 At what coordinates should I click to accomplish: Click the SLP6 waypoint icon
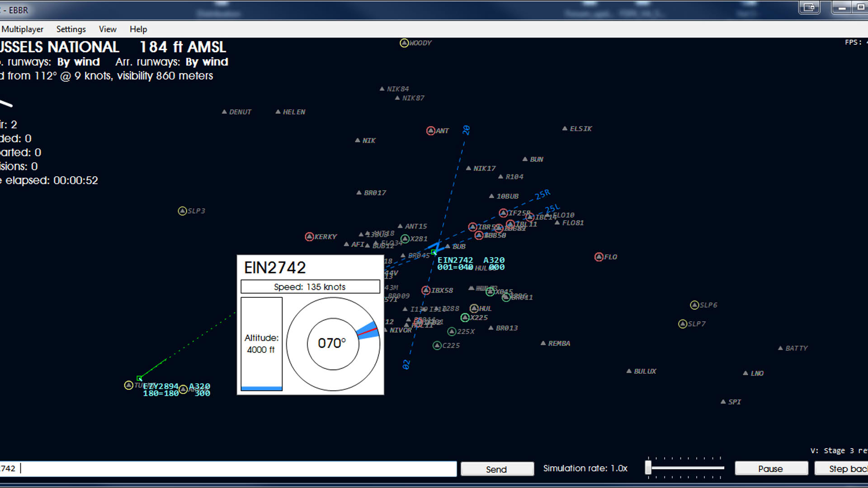coord(695,305)
